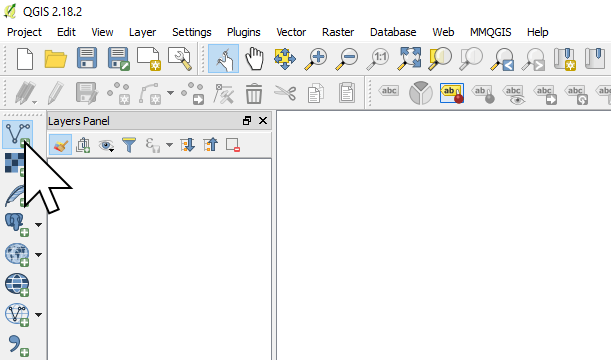The height and width of the screenshot is (360, 611).
Task: Select the Move Label tool
Action: click(545, 94)
